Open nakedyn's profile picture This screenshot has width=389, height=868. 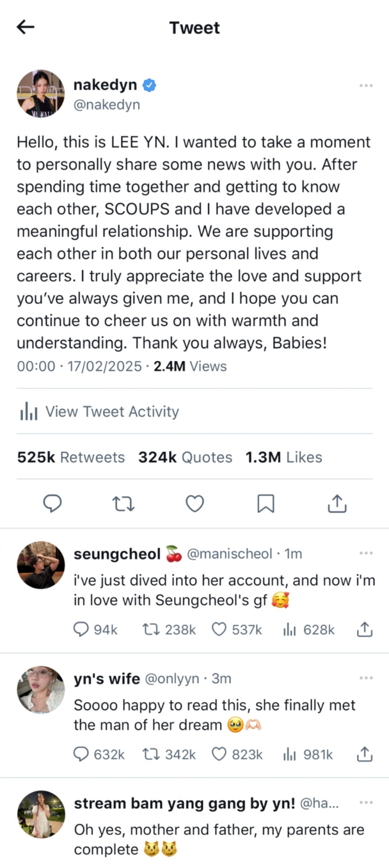click(41, 94)
